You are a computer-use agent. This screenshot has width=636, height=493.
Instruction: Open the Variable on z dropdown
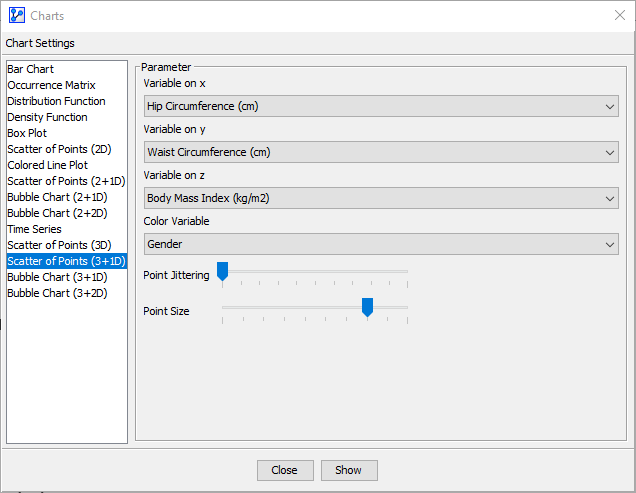381,198
